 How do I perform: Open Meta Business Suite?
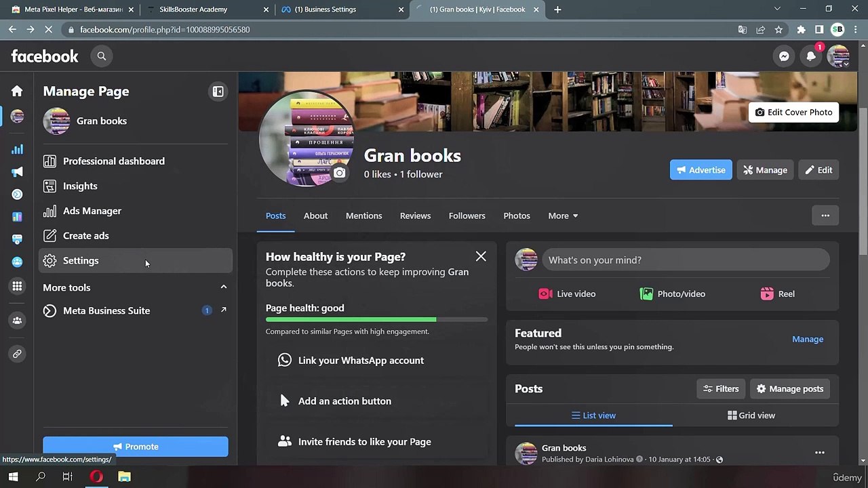click(x=136, y=310)
